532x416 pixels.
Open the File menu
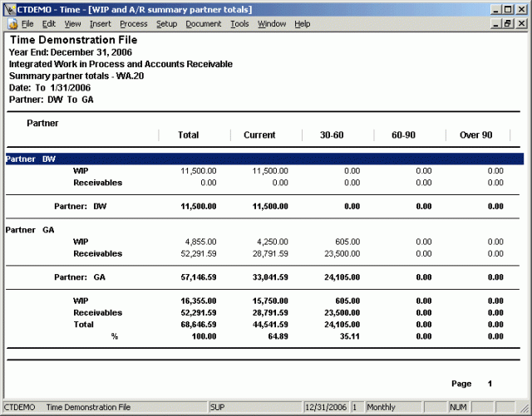[x=27, y=24]
